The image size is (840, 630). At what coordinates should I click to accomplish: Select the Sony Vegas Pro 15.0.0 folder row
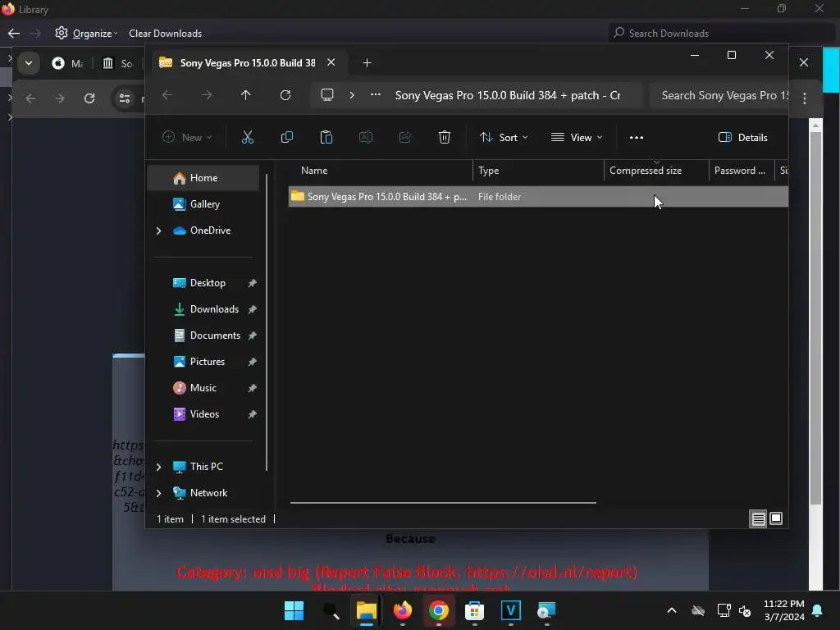(538, 197)
